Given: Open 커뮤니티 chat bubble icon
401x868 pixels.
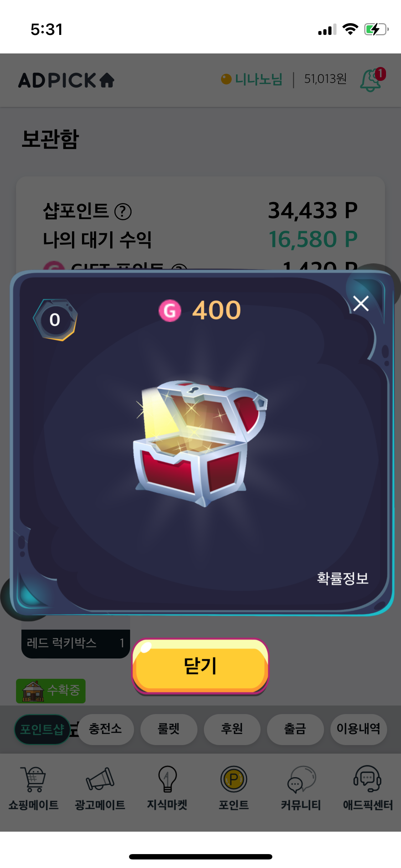Looking at the screenshot, I should (302, 779).
